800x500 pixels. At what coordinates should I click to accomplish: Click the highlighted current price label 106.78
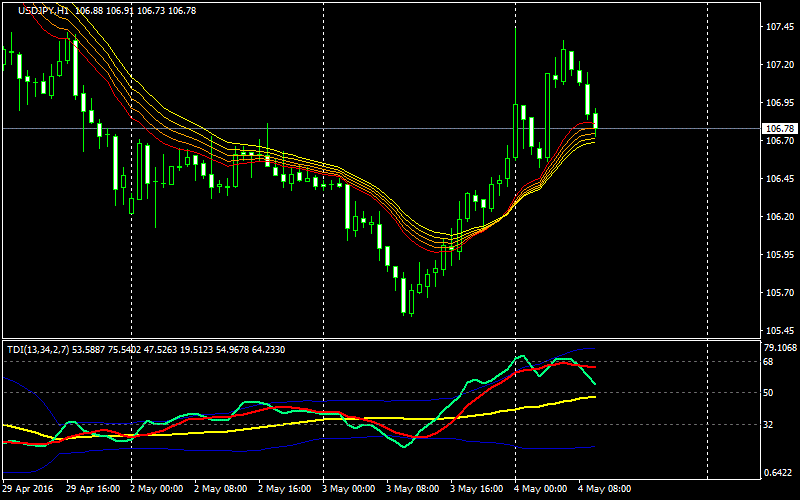coord(780,128)
